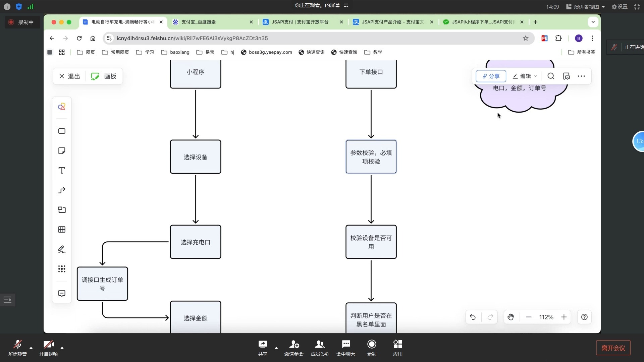Open JSAPI支付 支付宝开放平台 tab

point(300,22)
